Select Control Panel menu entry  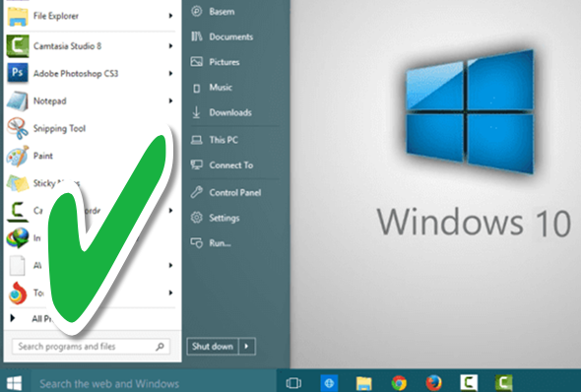(x=235, y=192)
